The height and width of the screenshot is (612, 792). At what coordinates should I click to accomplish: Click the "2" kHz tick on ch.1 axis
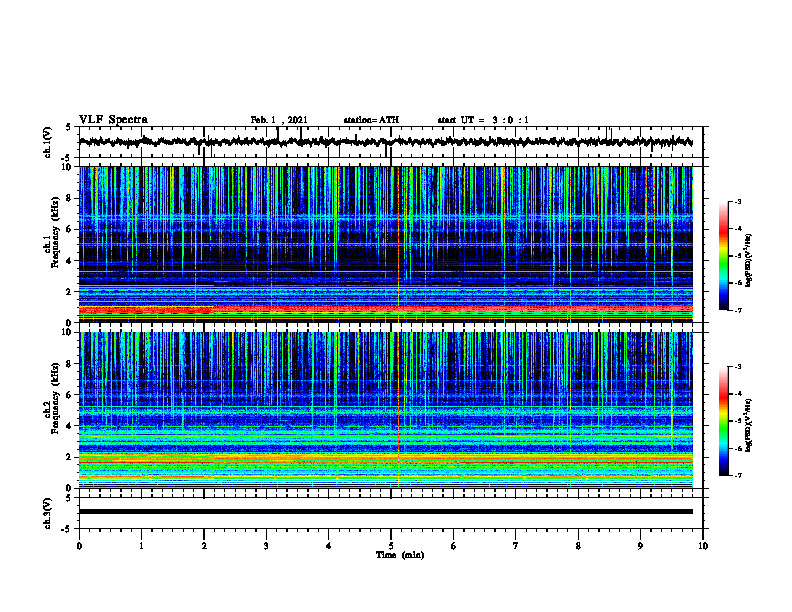pos(69,291)
